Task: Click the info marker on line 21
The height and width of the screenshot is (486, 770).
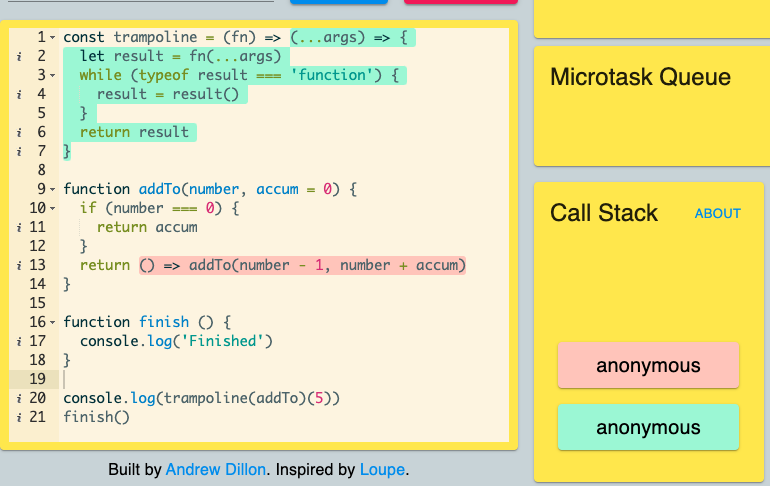Action: [x=19, y=418]
